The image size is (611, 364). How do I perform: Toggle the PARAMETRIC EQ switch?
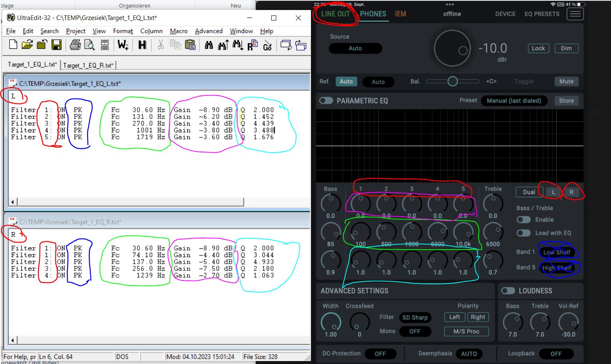tap(326, 101)
